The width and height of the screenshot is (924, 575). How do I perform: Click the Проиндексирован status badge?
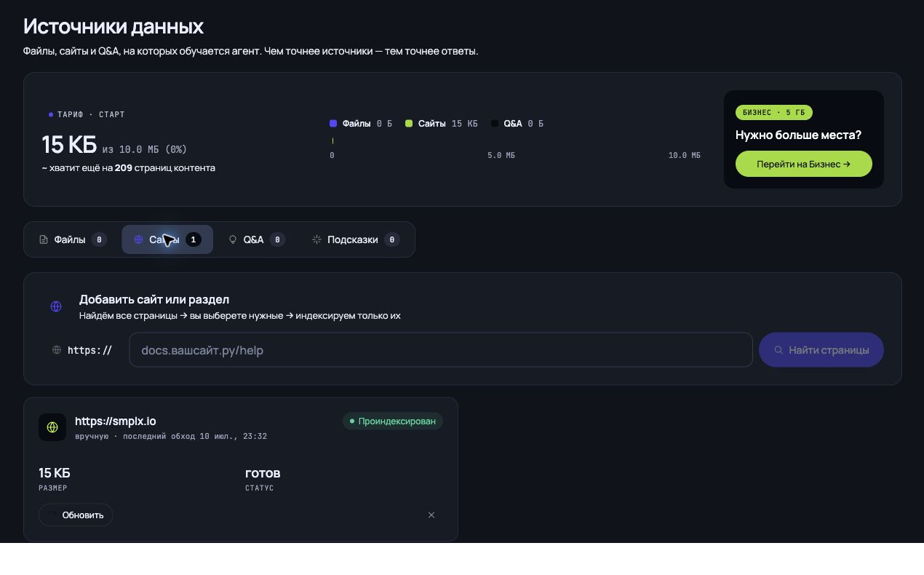click(393, 421)
